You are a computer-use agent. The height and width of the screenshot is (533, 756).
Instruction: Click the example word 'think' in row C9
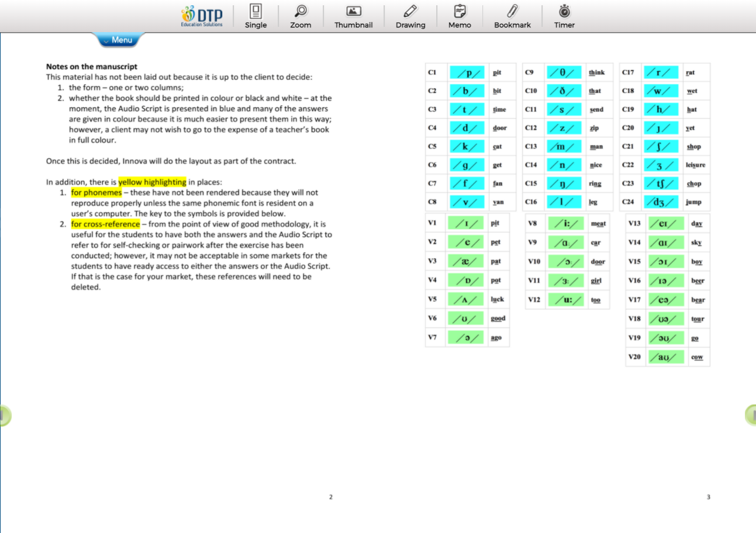tap(596, 73)
